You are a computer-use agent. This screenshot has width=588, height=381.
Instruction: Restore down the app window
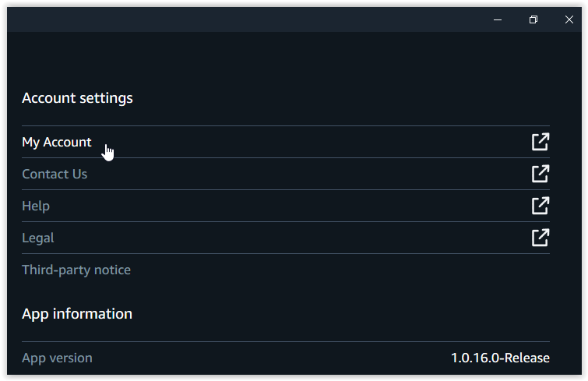coord(533,19)
